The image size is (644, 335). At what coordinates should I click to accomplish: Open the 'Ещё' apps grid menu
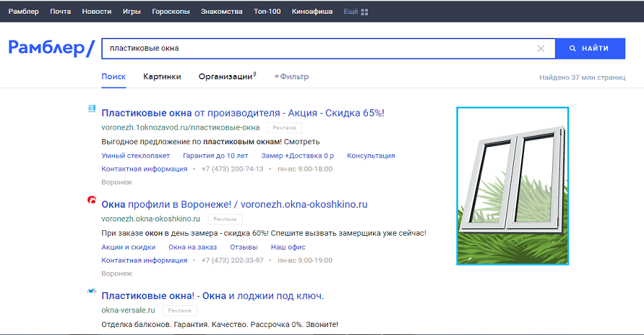tap(356, 12)
